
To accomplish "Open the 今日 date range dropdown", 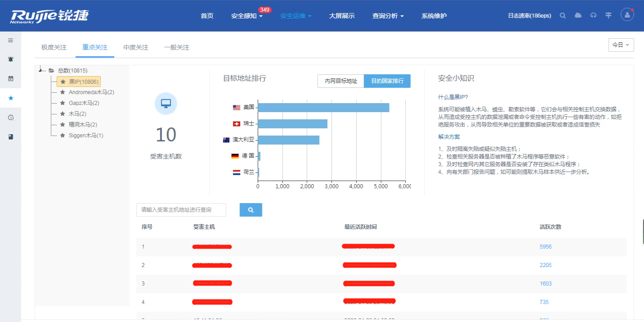I will [621, 45].
